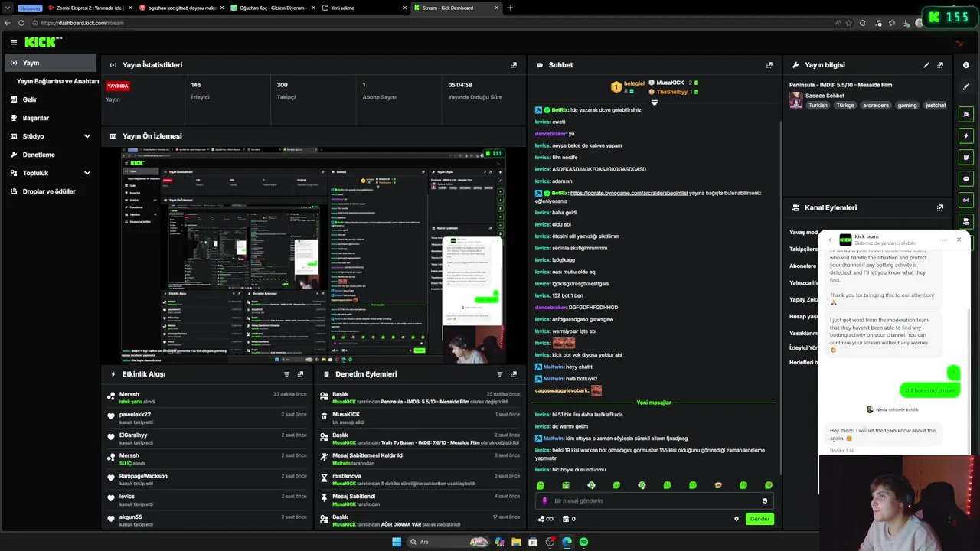Switch to Zombi Ekspresi 2 browser tab

tap(90, 8)
